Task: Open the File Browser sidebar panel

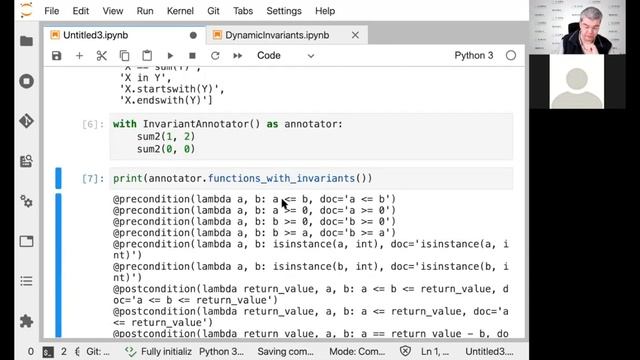Action: click(x=27, y=41)
